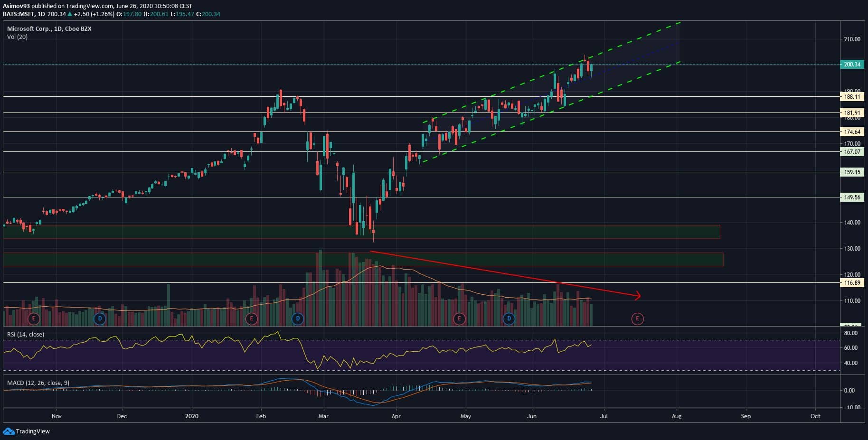Click the upcoming earnings E marker in July
The image size is (868, 440).
(637, 318)
